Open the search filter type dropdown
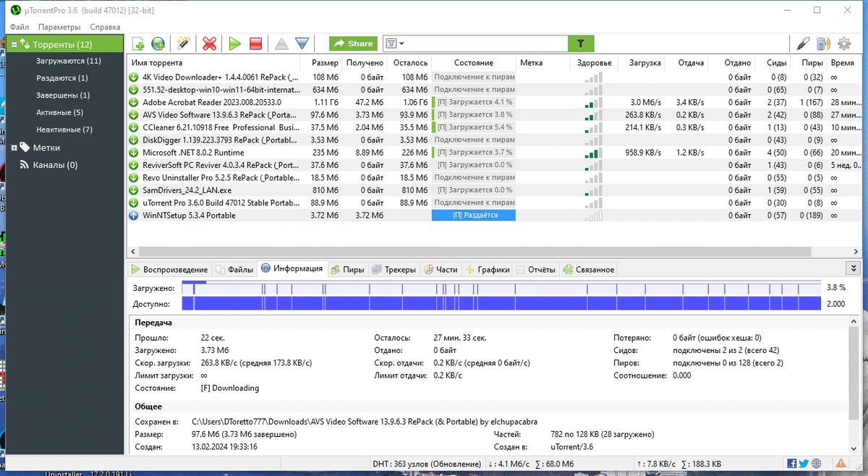The width and height of the screenshot is (868, 476). (x=395, y=44)
